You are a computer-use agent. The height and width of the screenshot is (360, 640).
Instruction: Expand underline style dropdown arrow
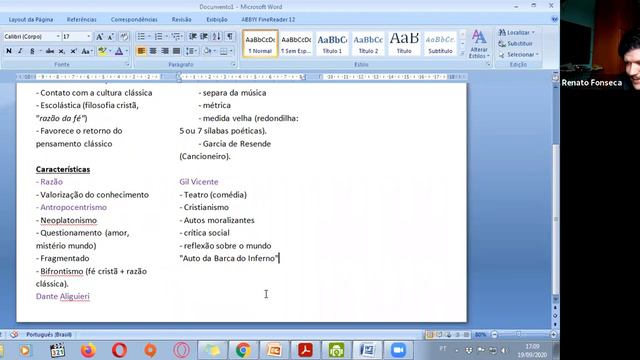(40, 51)
